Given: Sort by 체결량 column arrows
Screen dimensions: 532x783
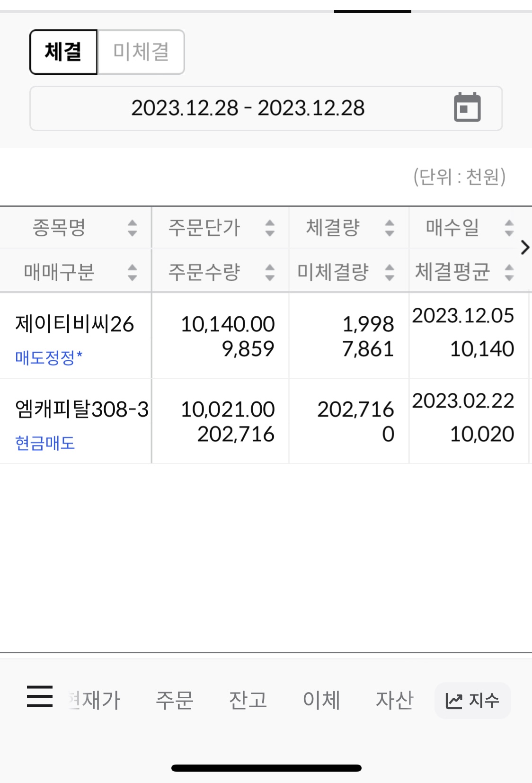Looking at the screenshot, I should coord(390,228).
